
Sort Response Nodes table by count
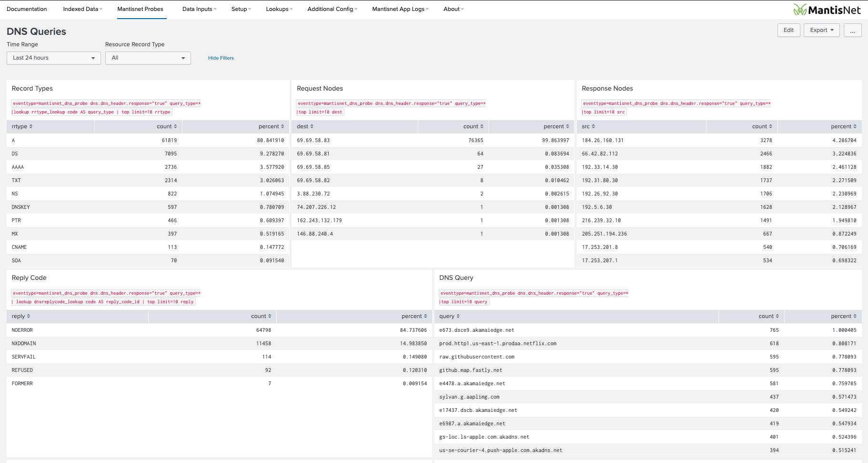tap(762, 126)
